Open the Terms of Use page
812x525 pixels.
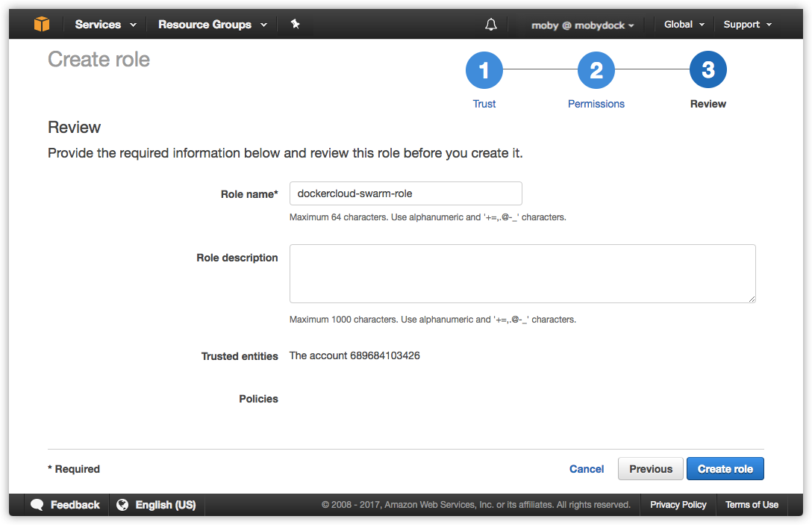point(752,505)
